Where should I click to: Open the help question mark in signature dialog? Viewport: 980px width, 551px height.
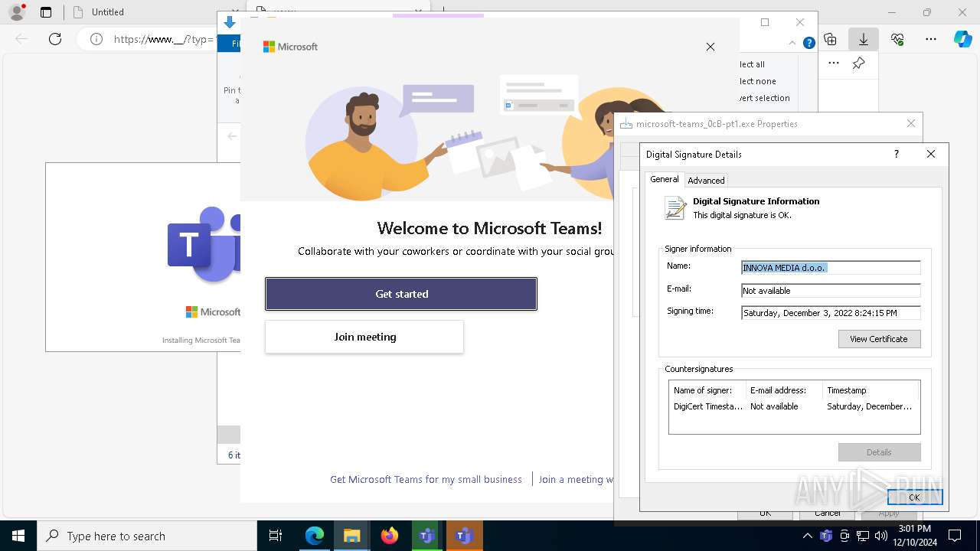pos(897,154)
